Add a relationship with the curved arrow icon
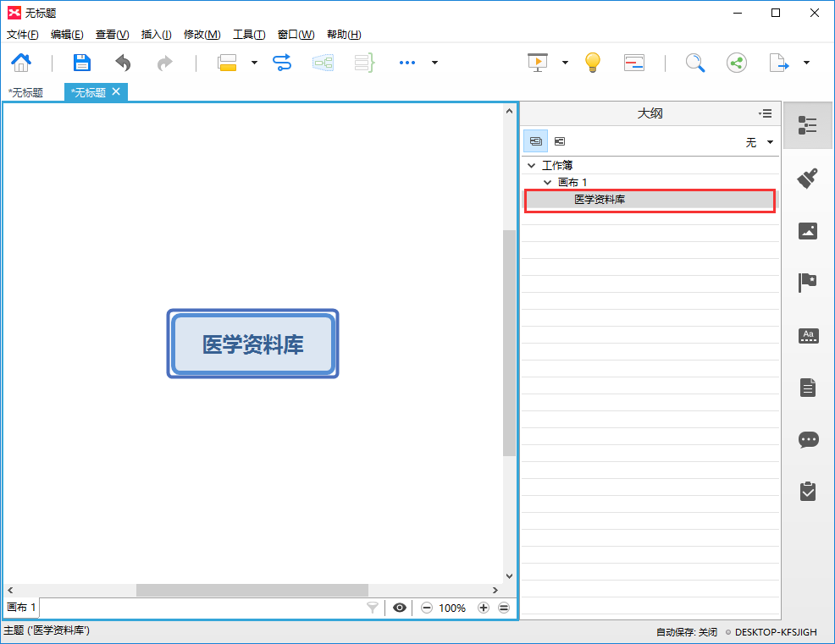Screen dimensions: 835x644 (x=282, y=63)
